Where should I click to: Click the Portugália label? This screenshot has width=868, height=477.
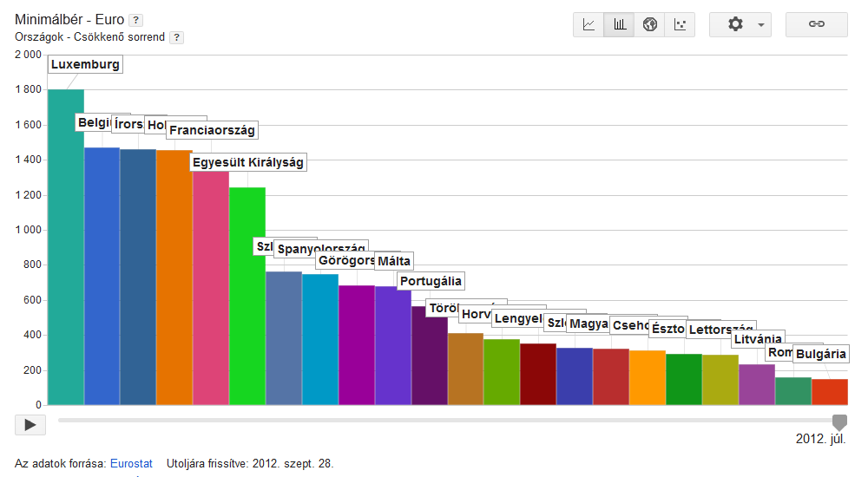(x=430, y=281)
